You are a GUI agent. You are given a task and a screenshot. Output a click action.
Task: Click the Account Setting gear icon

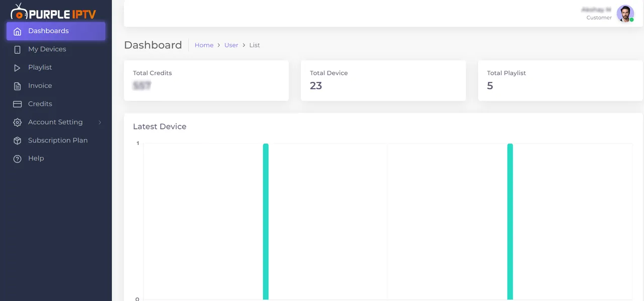coord(18,122)
